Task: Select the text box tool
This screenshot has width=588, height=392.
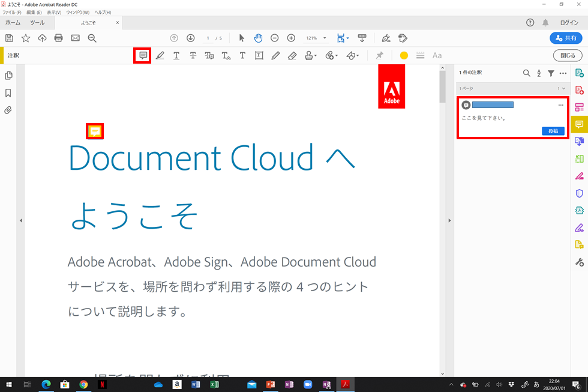Action: click(x=259, y=55)
